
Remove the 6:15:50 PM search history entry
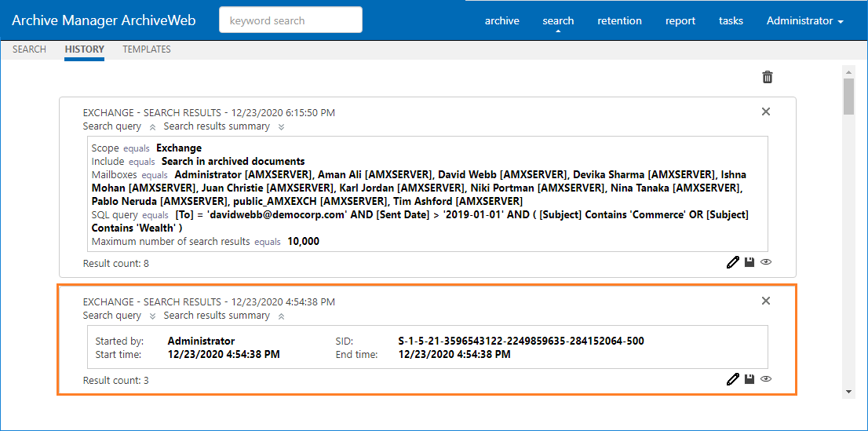[x=766, y=111]
